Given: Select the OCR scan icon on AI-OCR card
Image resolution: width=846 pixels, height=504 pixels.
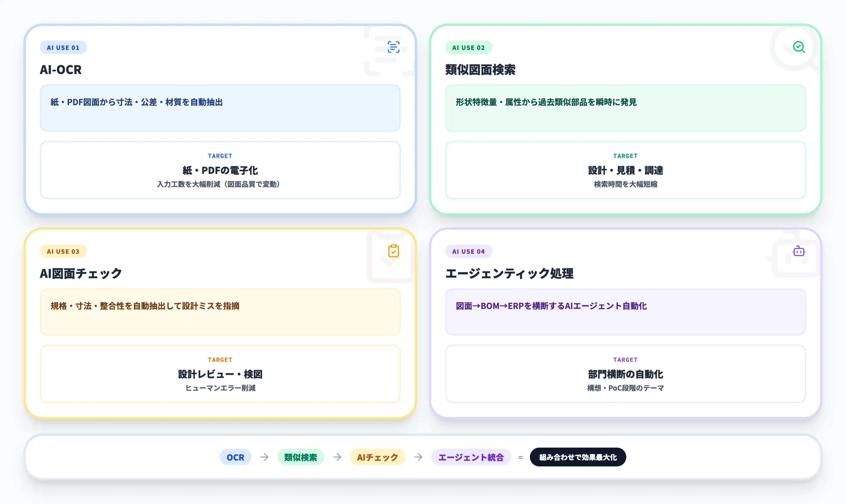Looking at the screenshot, I should (393, 48).
